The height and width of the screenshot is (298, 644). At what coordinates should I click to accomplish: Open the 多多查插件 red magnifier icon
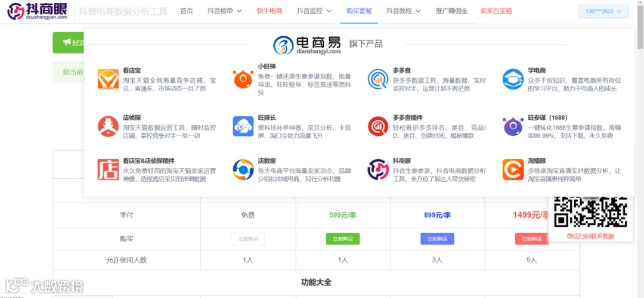[378, 126]
